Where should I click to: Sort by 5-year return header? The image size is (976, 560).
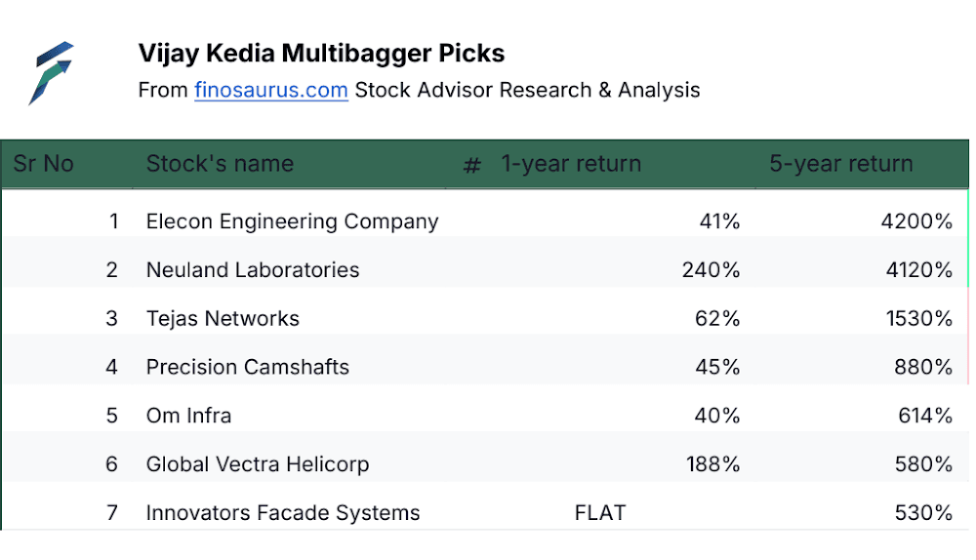(841, 164)
